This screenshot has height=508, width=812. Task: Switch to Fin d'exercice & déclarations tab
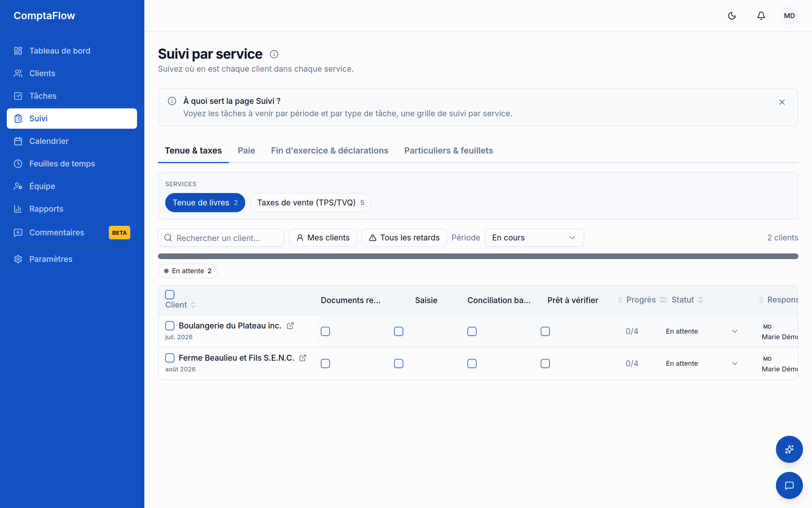[x=330, y=150]
